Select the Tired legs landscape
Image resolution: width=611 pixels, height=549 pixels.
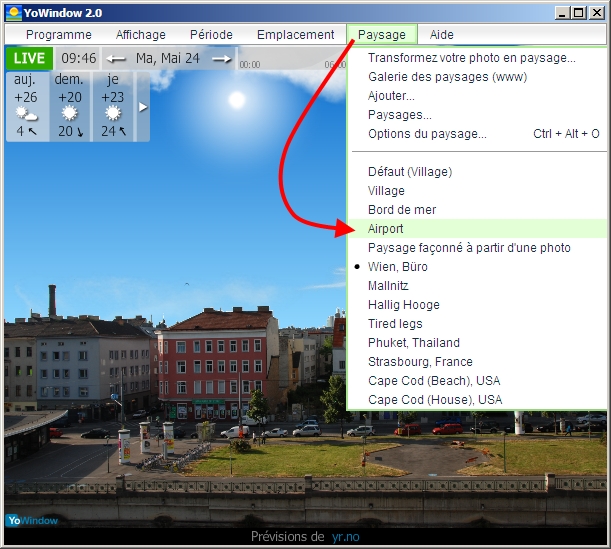pyautogui.click(x=477, y=323)
